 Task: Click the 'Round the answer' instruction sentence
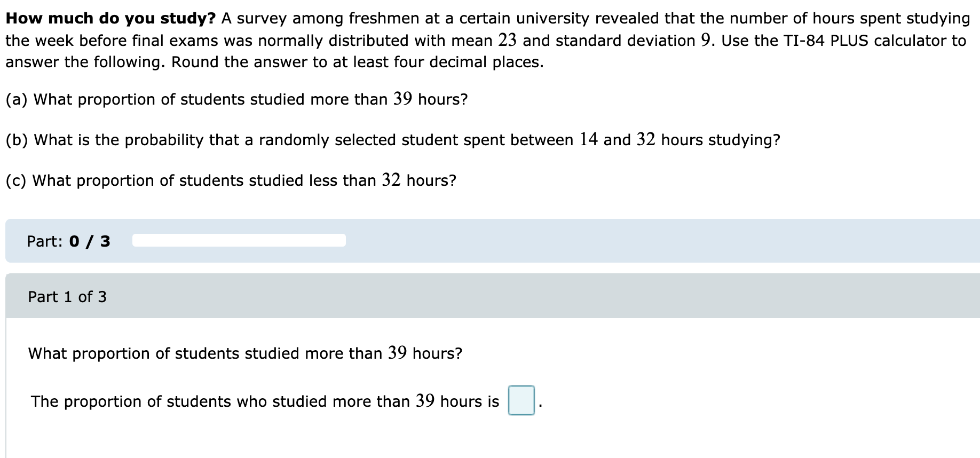[x=357, y=62]
